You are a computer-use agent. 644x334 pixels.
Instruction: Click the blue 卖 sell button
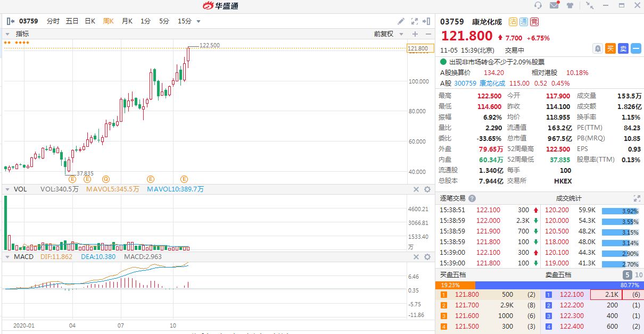point(623,48)
